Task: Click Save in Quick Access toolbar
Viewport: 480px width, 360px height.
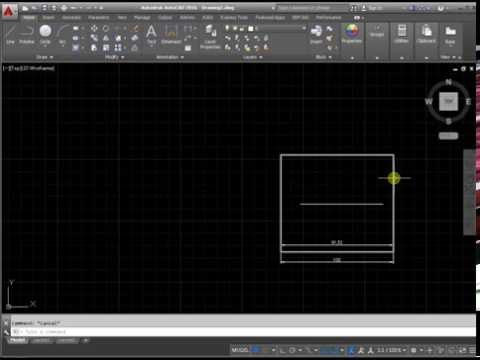Action: click(x=44, y=8)
